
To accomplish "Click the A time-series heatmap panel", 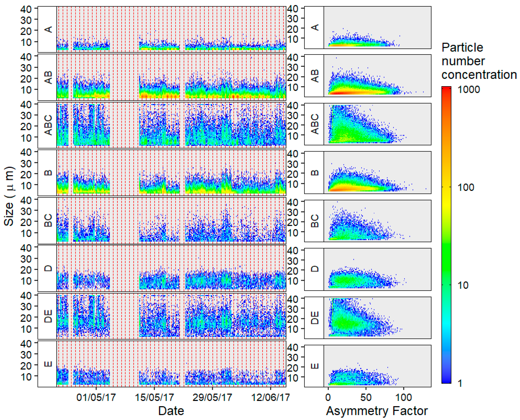I will click(x=171, y=29).
